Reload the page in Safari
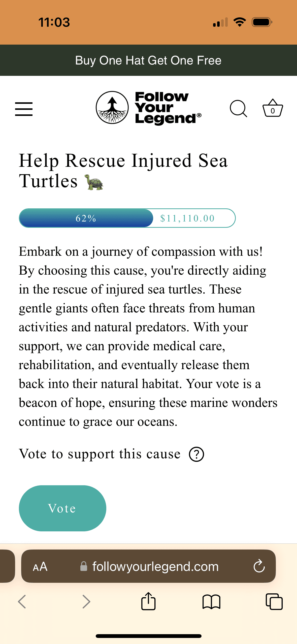 259,566
